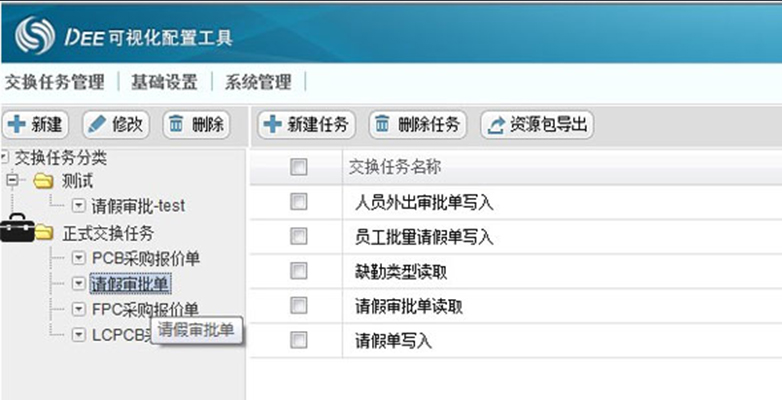Switch to the 基础设置 menu
This screenshot has width=782, height=400.
(x=165, y=82)
